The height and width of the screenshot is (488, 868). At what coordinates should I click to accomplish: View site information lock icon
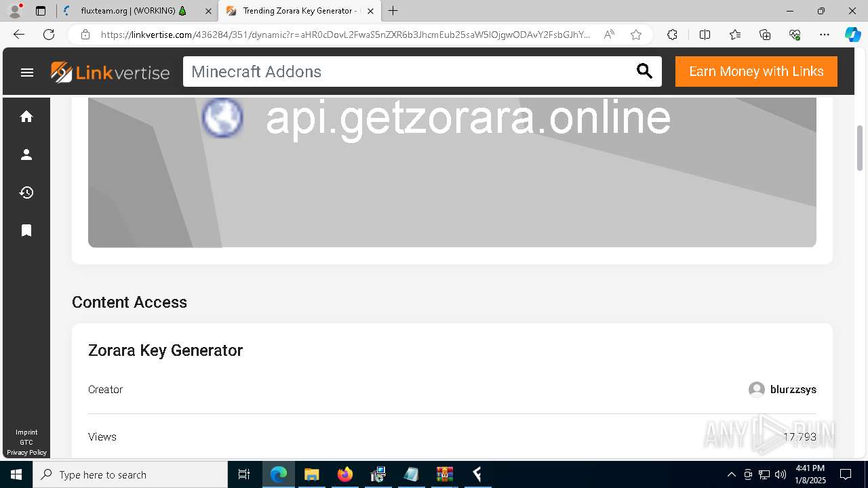click(85, 35)
